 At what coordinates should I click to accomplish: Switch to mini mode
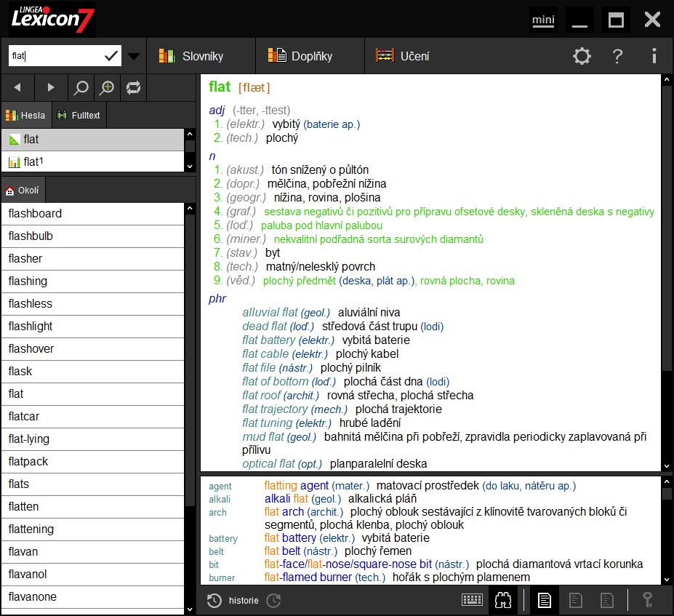tap(543, 20)
